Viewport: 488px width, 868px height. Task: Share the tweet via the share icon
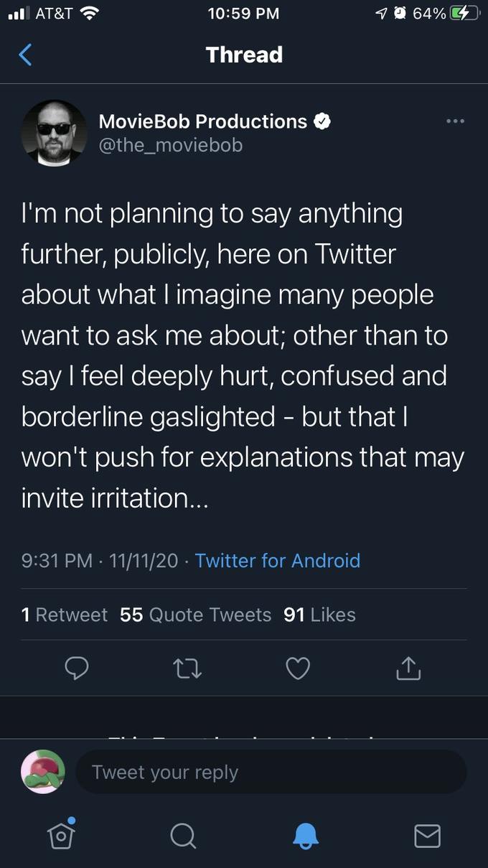[x=408, y=668]
